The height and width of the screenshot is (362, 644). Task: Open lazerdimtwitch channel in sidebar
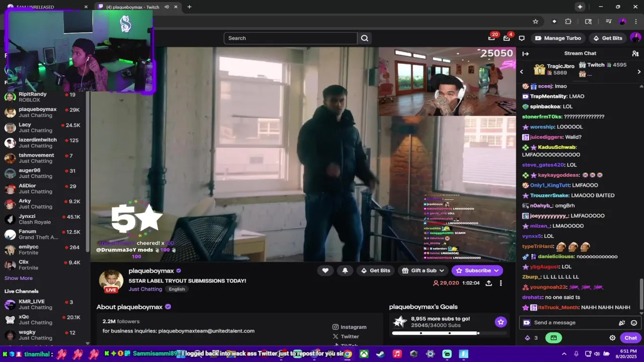point(44,143)
